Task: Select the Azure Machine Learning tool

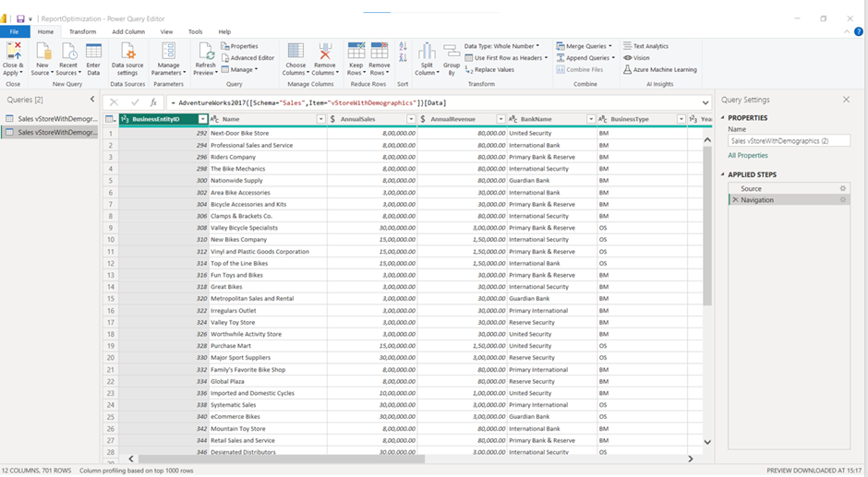Action: (660, 70)
